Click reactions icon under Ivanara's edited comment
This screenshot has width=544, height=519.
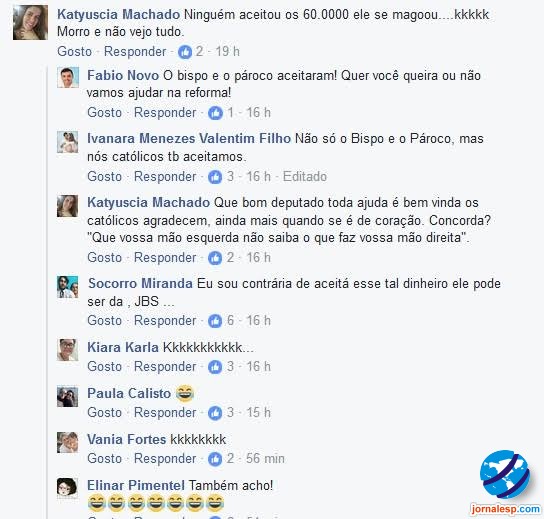tap(215, 177)
